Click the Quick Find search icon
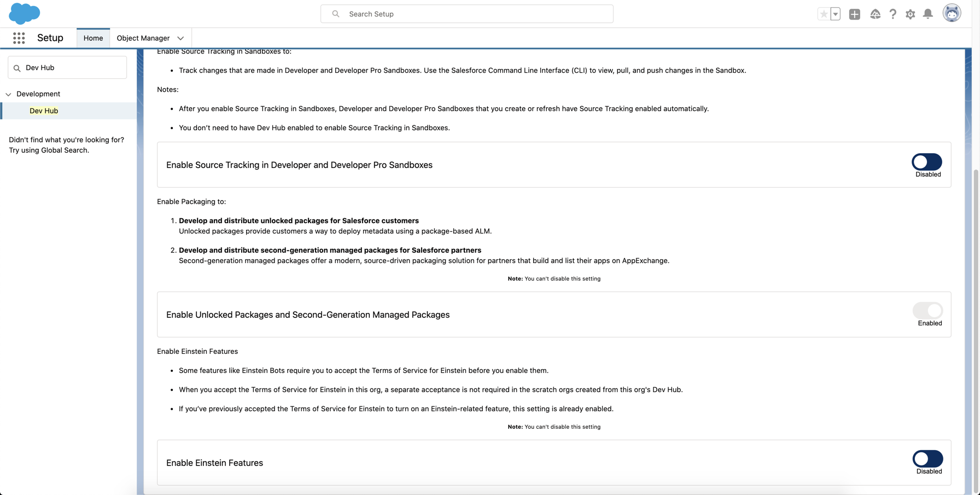 (x=17, y=68)
